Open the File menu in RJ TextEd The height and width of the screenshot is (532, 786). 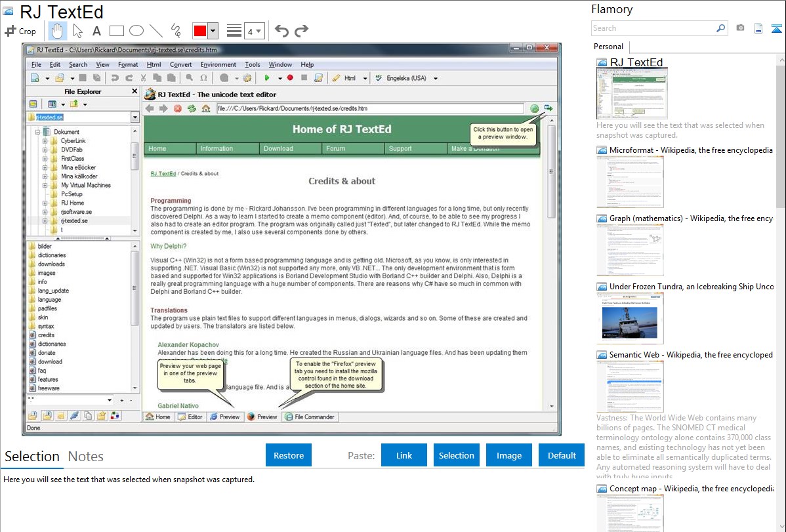[36, 65]
